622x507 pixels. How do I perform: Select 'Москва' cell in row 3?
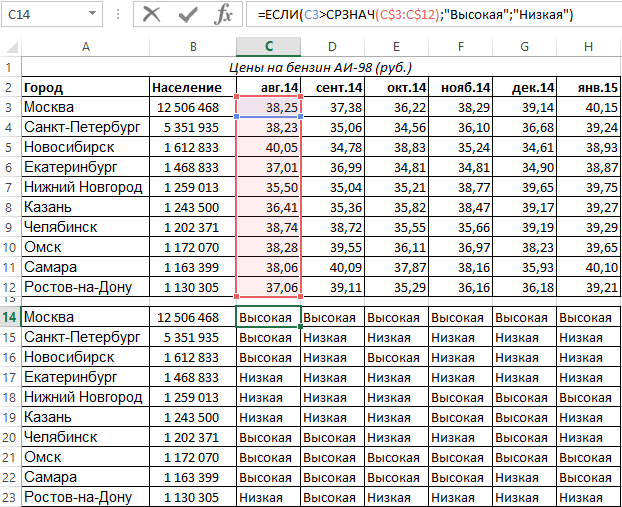click(85, 107)
